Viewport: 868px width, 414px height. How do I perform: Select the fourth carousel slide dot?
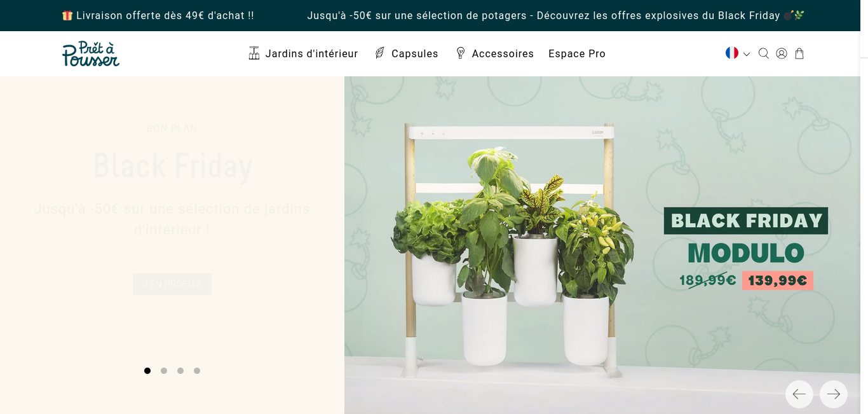click(197, 371)
